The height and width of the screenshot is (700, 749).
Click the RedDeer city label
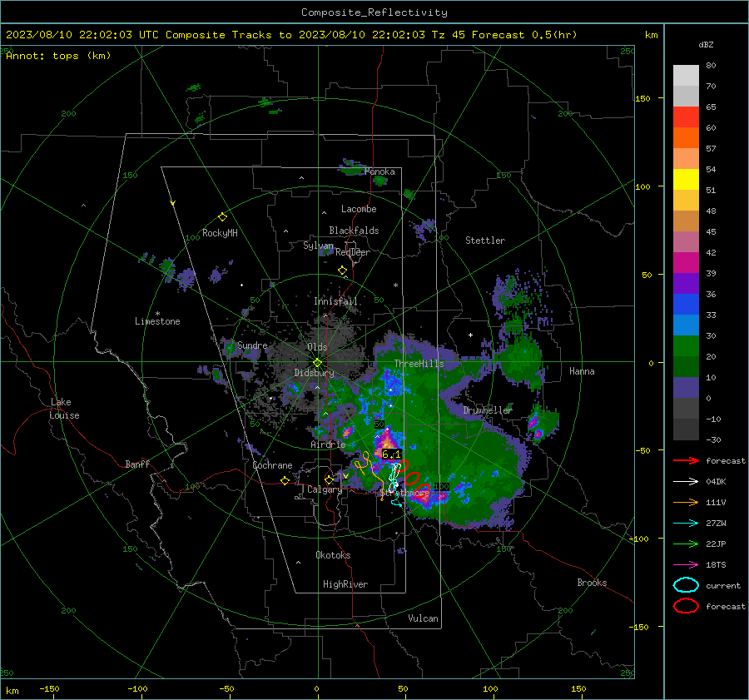click(x=353, y=252)
